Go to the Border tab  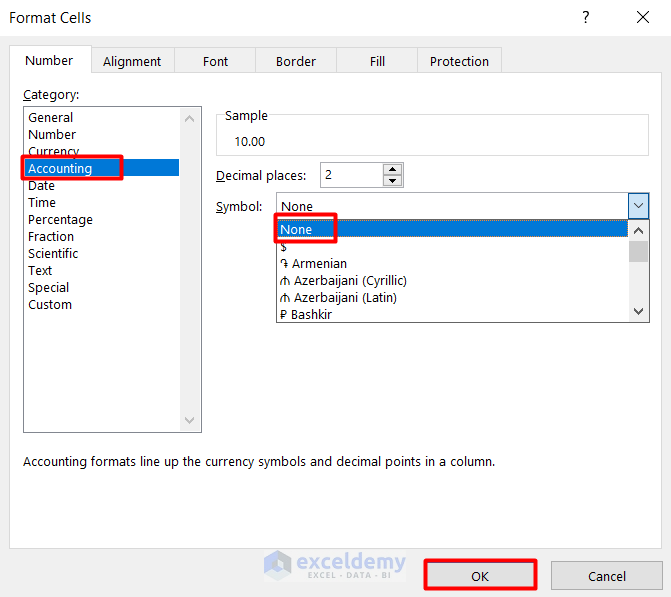click(296, 61)
